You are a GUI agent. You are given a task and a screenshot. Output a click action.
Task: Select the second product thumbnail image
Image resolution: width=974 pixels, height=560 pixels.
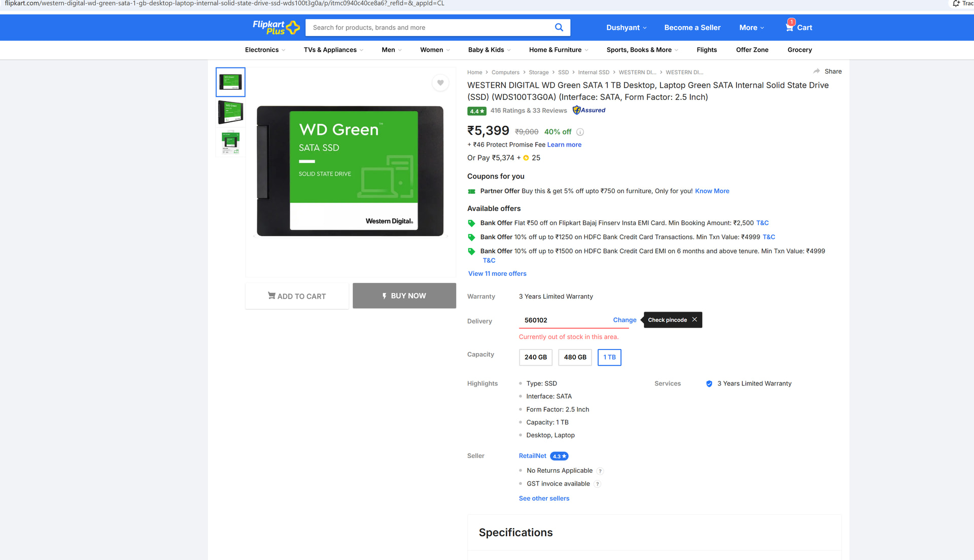pos(230,112)
